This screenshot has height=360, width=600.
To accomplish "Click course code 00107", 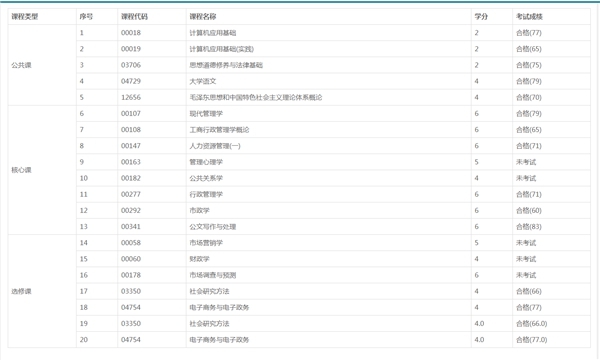I will (x=131, y=114).
